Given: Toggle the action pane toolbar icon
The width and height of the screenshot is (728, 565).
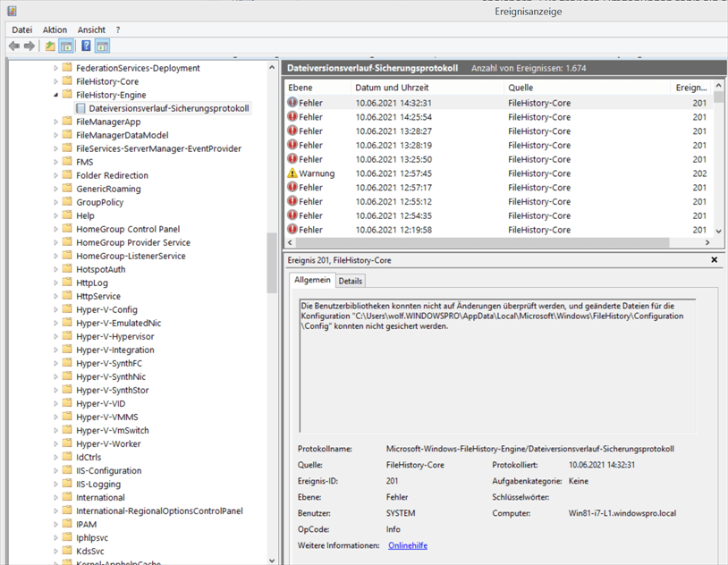Looking at the screenshot, I should click(x=102, y=46).
